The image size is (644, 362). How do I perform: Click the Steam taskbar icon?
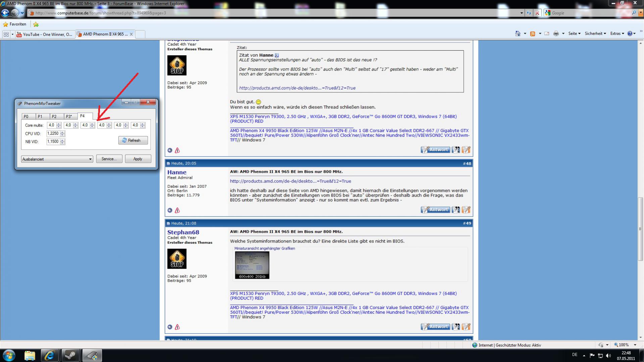pyautogui.click(x=70, y=355)
